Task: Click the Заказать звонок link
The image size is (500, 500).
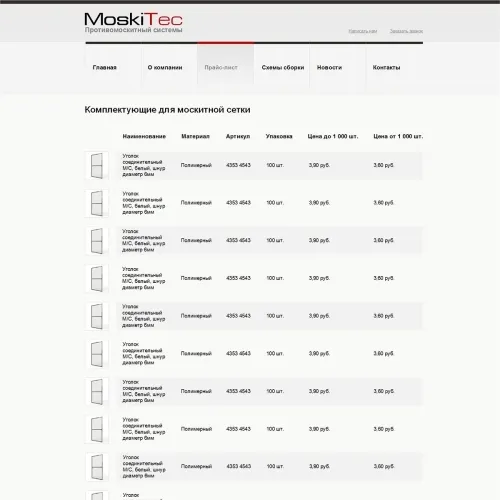Action: [406, 31]
